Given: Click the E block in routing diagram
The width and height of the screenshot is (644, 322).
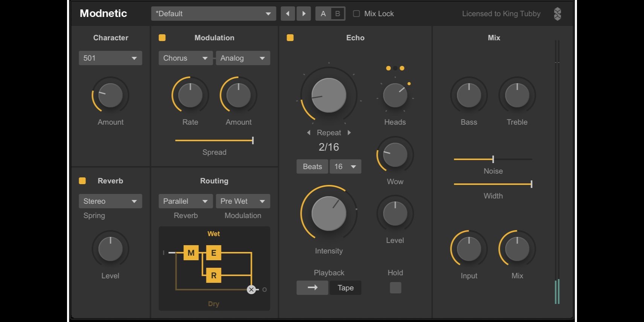Looking at the screenshot, I should pyautogui.click(x=214, y=253).
